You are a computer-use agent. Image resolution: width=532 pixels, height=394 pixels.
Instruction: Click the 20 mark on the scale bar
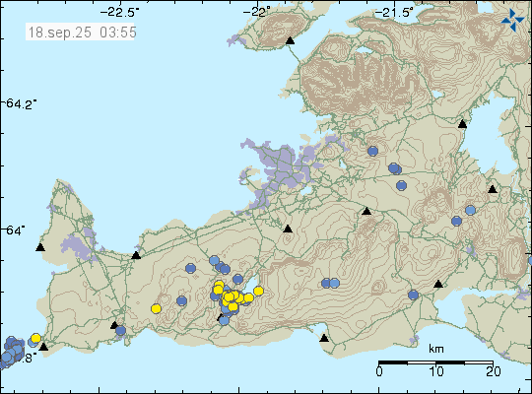[493, 371]
